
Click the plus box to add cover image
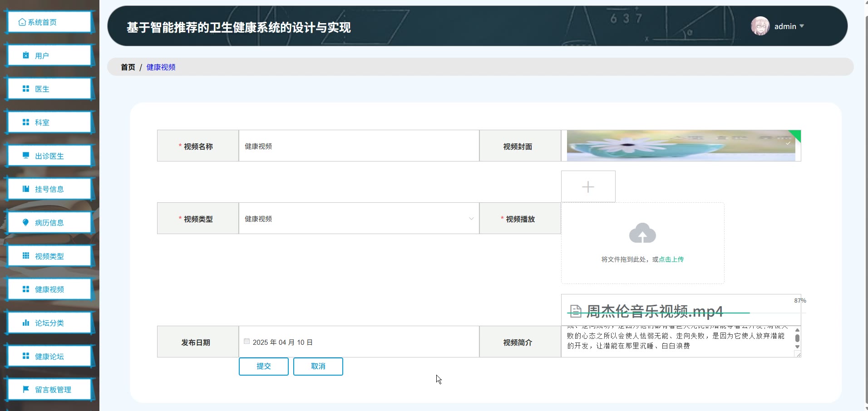tap(588, 187)
